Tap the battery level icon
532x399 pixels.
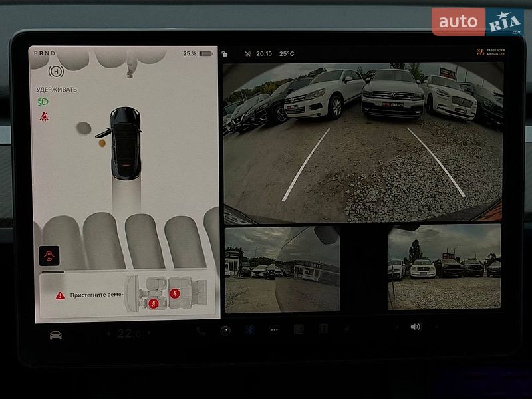tap(205, 54)
